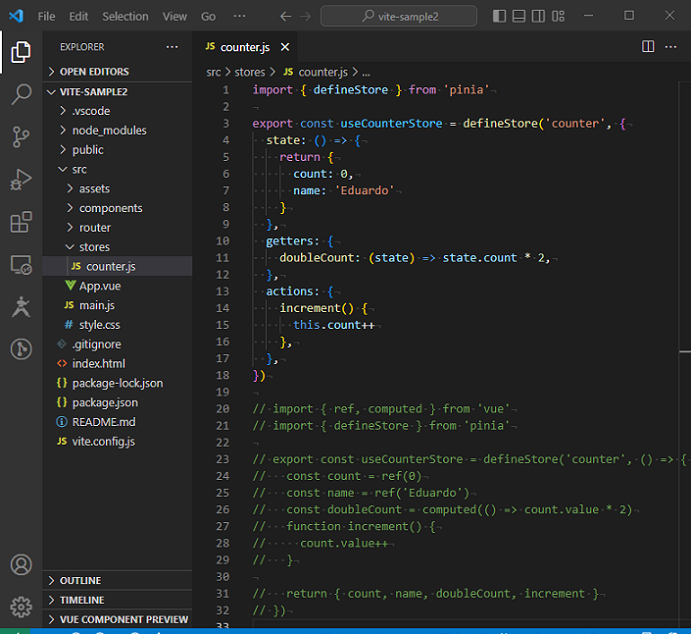Go forward with the right arrow
The image size is (691, 634).
point(305,17)
